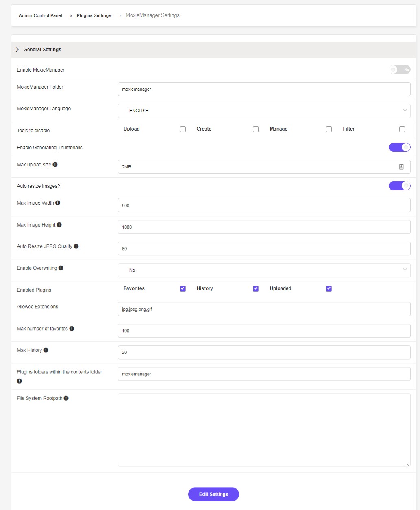Click the 'Tools to disable' label
Viewport: 420px width, 510px height.
33,131
